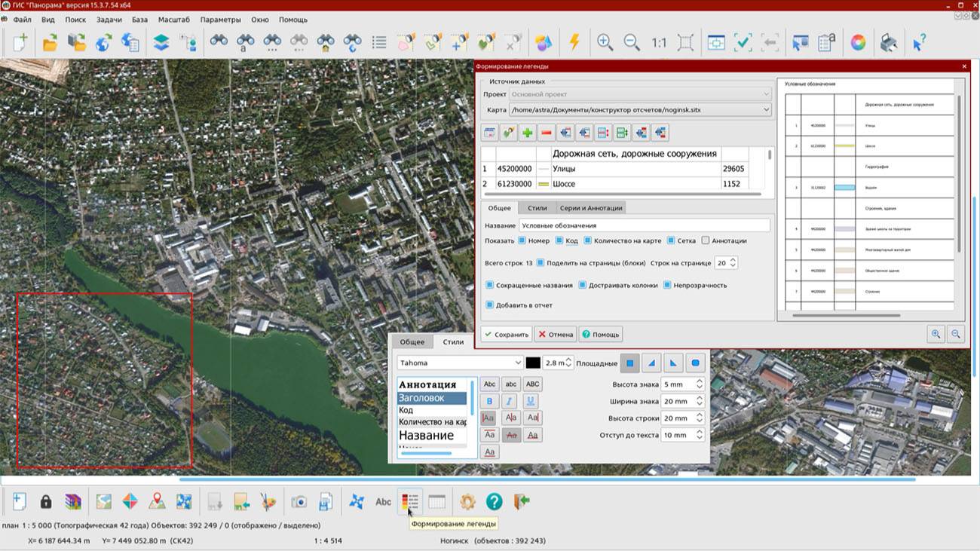
Task: Expand the Tahoma font dropdown
Action: click(516, 363)
